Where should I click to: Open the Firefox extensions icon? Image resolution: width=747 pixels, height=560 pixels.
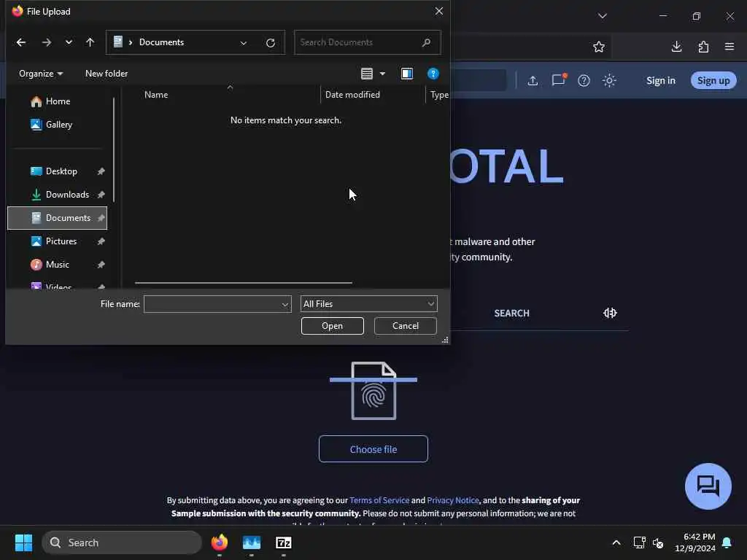click(x=703, y=47)
